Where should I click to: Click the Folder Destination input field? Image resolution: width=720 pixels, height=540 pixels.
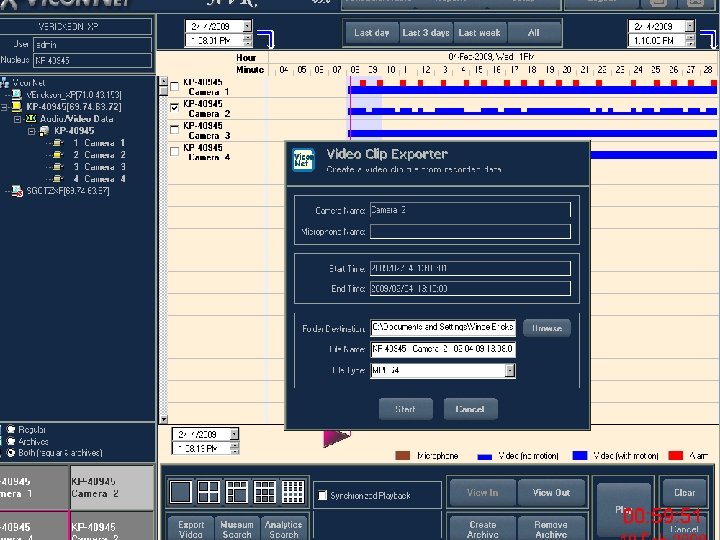[443, 327]
